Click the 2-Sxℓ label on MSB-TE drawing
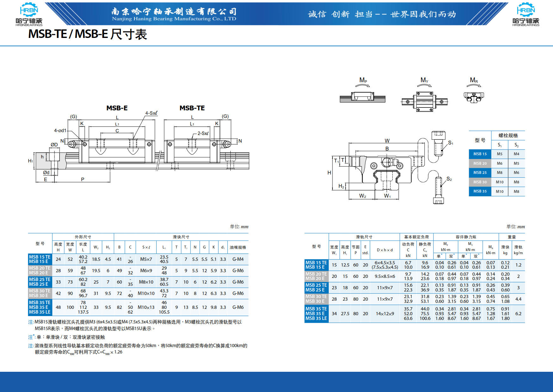The width and height of the screenshot is (553, 392). [x=203, y=133]
